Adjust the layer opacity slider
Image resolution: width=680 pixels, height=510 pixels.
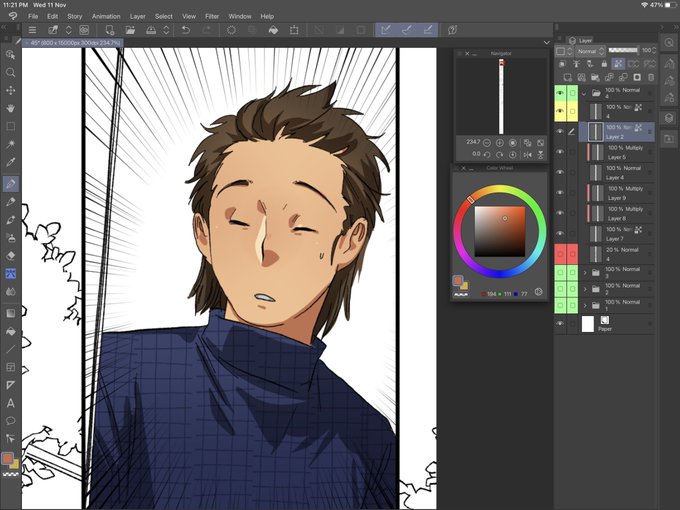[x=623, y=50]
